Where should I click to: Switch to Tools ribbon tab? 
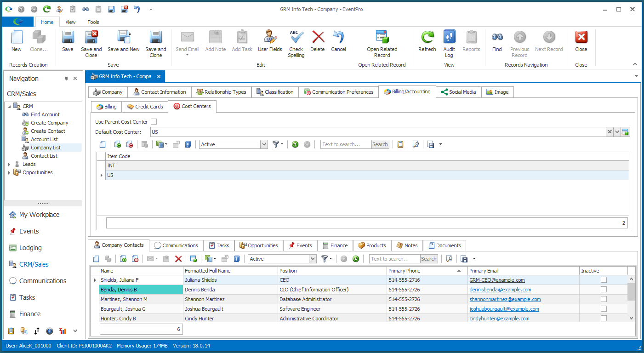[93, 22]
